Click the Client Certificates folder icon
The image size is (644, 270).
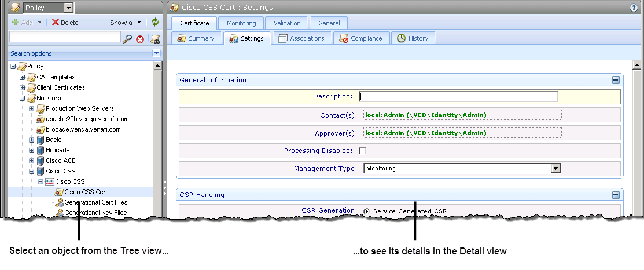[x=31, y=87]
